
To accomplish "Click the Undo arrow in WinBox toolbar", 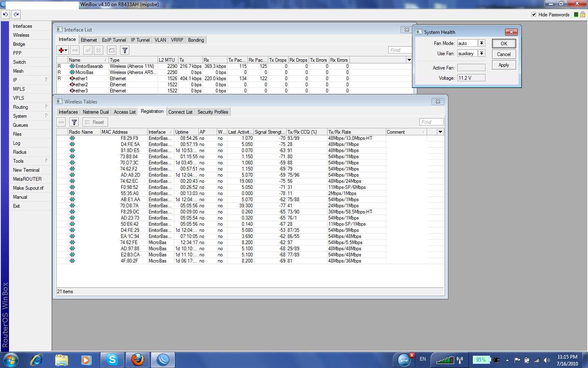I will click(5, 14).
